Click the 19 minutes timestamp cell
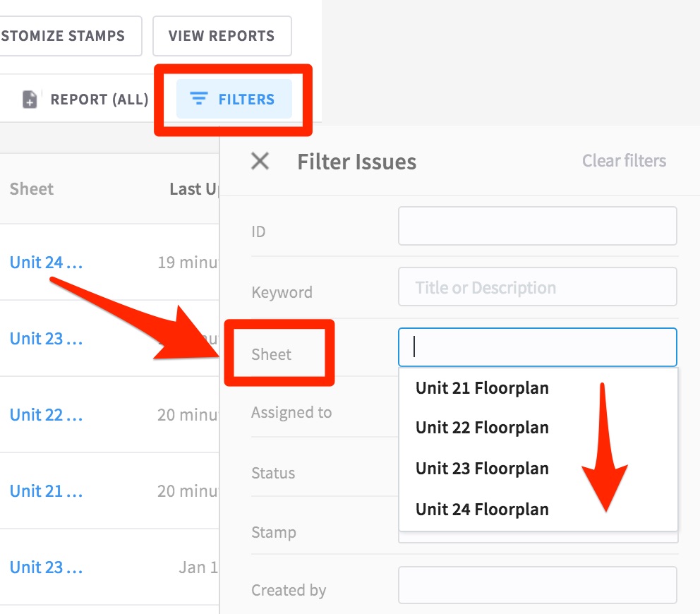The image size is (700, 614). (188, 263)
